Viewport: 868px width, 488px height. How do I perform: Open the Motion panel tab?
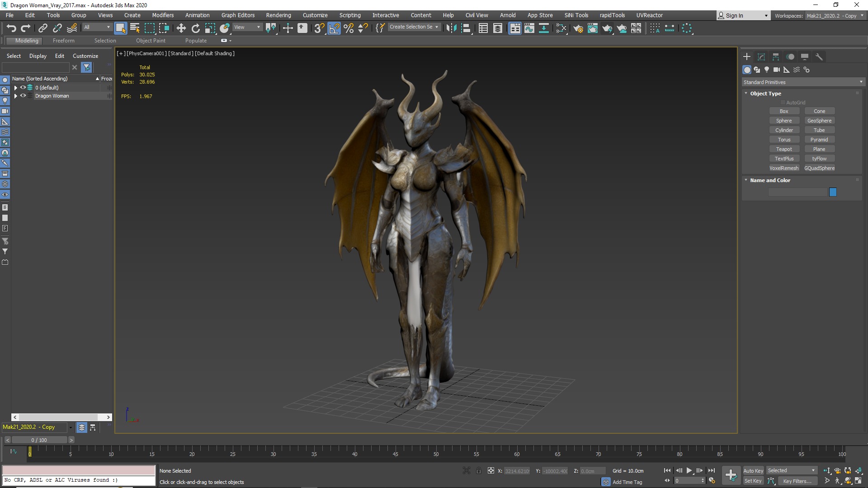790,56
